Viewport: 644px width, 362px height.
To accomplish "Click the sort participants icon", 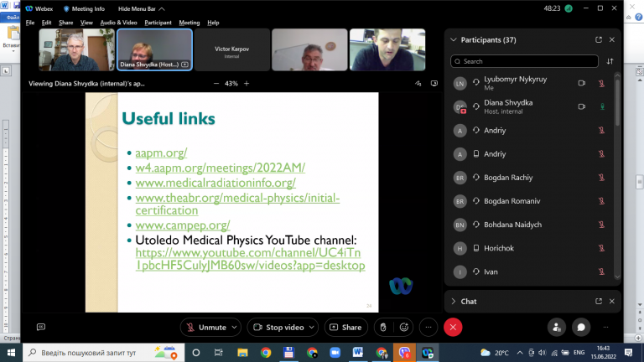I will point(610,61).
